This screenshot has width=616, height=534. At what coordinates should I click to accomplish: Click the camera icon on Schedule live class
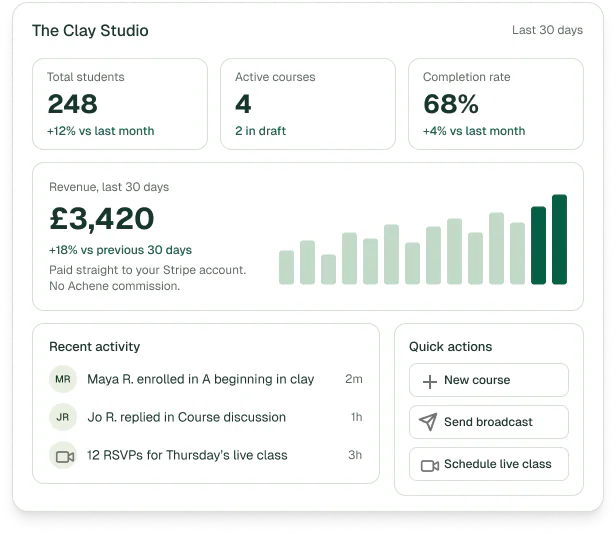point(430,466)
